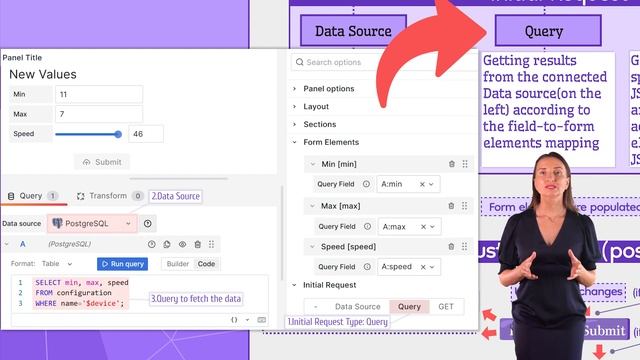Click the drag handle of Max [max] element

click(x=464, y=206)
